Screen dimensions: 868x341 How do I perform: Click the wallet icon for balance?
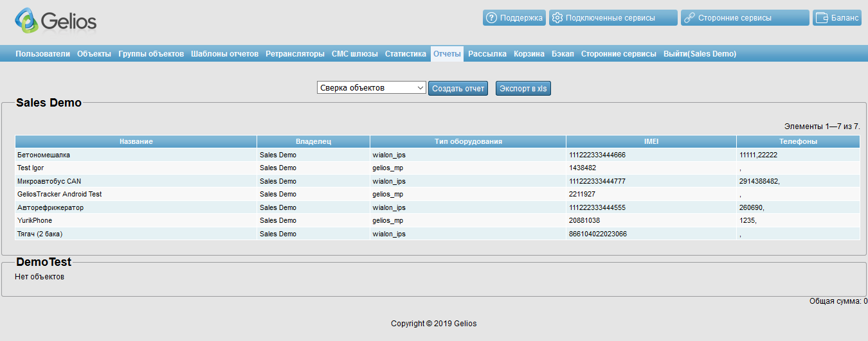821,18
